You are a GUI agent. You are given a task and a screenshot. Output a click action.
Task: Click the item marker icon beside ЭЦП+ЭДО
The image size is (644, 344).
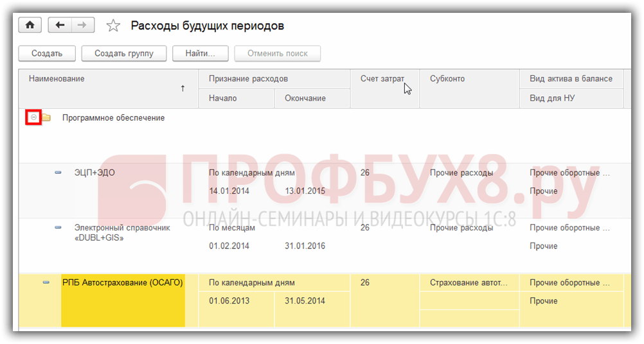(58, 173)
